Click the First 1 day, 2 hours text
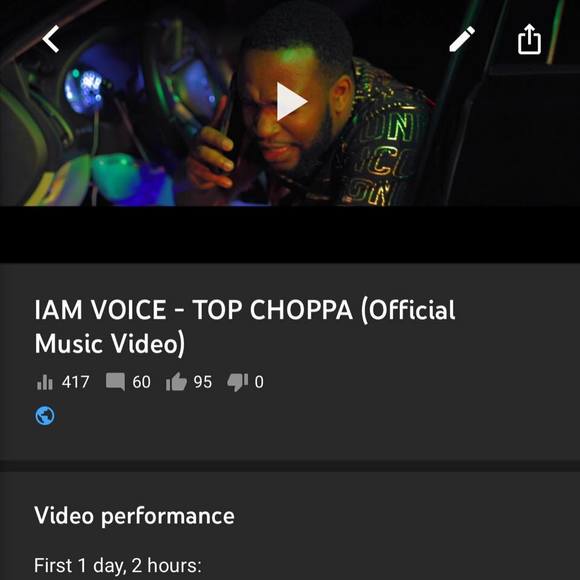This screenshot has height=580, width=580. pos(118,566)
